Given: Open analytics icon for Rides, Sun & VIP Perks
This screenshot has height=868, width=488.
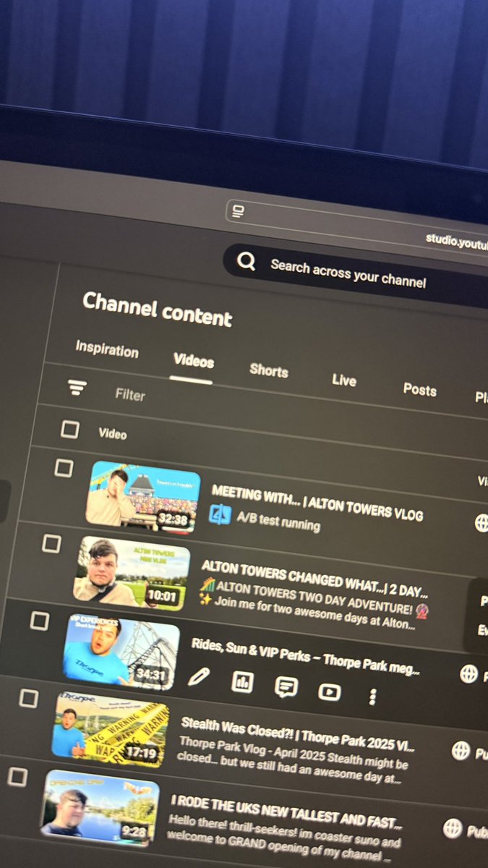Looking at the screenshot, I should (x=242, y=682).
